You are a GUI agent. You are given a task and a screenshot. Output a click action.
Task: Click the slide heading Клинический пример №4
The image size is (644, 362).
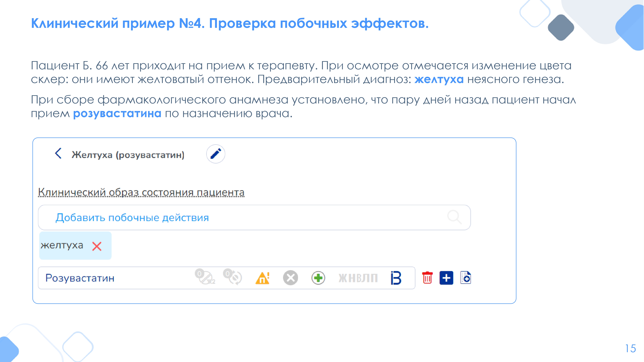click(229, 23)
